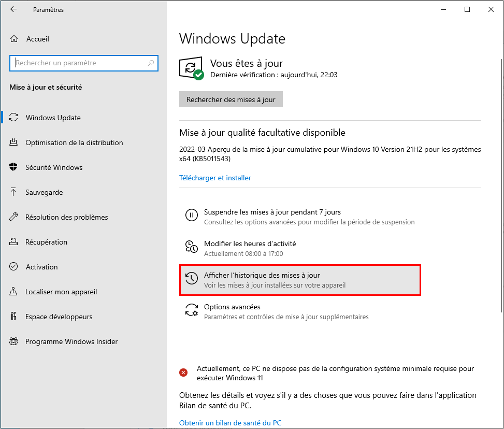Select Suspendre les mises à jour pendant 7 jours

[299, 217]
